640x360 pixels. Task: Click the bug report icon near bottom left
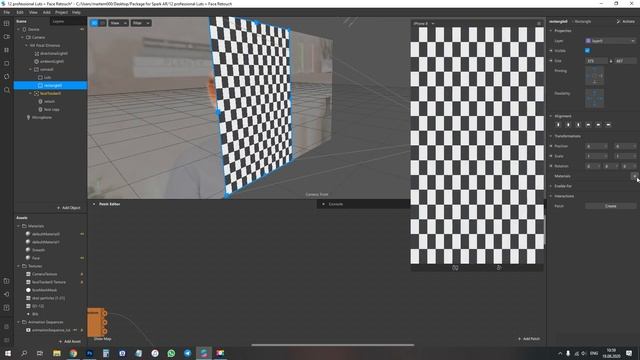(x=7, y=327)
